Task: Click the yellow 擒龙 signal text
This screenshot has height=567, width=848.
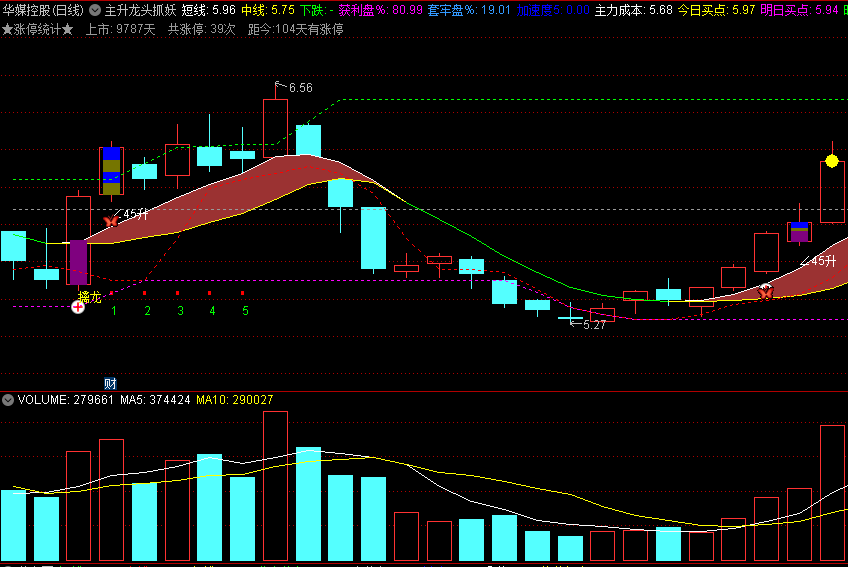Action: click(x=90, y=297)
